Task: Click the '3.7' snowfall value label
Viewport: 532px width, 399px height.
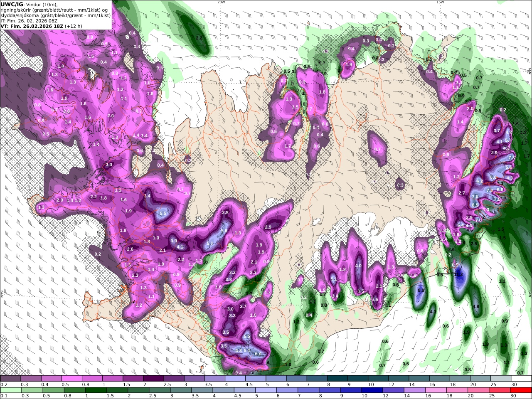Action: coord(497,131)
